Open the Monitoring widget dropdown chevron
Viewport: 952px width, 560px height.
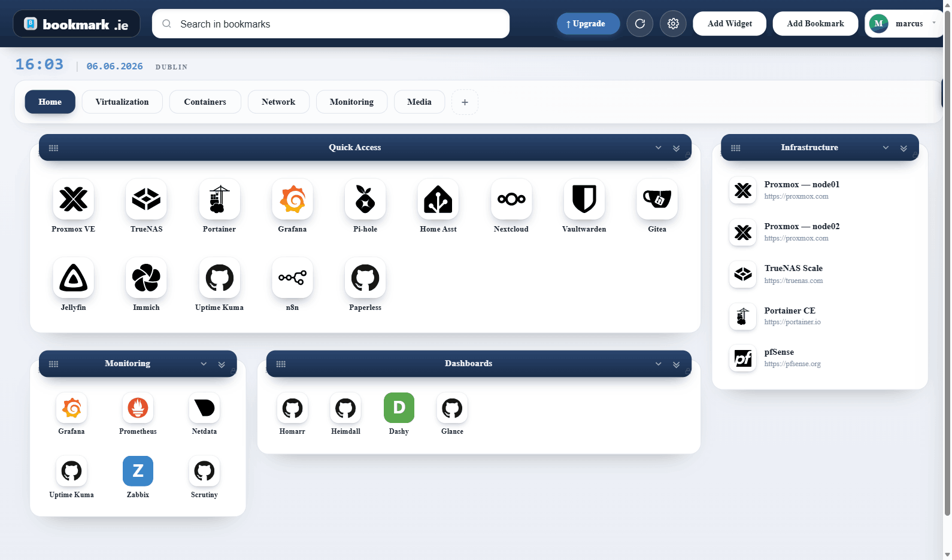(204, 364)
